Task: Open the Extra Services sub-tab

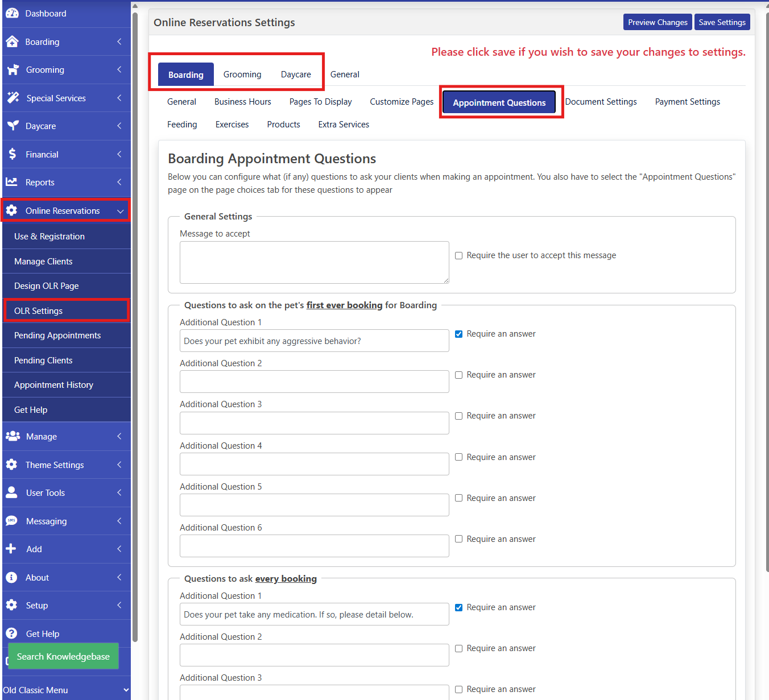Action: point(344,125)
